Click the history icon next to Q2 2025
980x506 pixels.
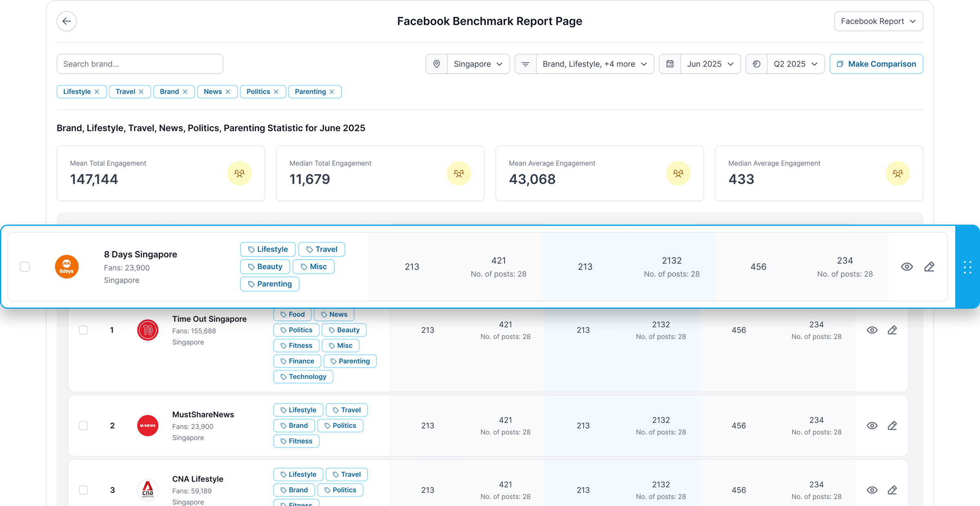(756, 64)
